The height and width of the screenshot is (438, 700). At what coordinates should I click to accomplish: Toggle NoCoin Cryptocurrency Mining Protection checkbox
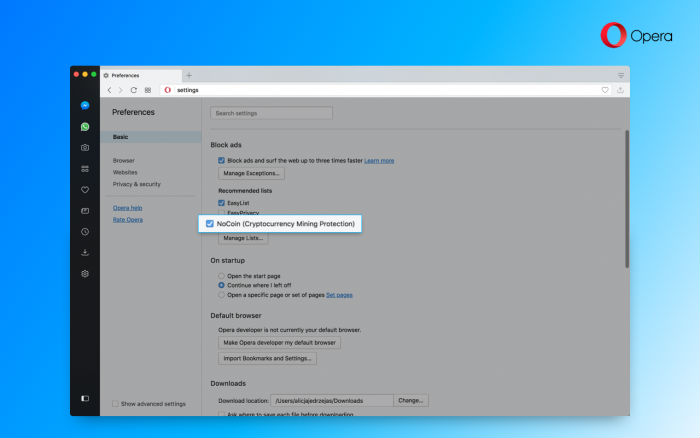click(x=210, y=224)
